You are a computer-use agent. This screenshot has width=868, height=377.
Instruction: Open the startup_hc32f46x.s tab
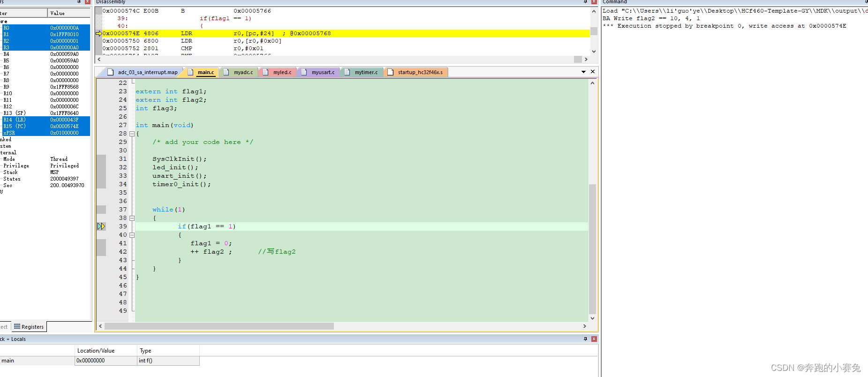click(416, 72)
